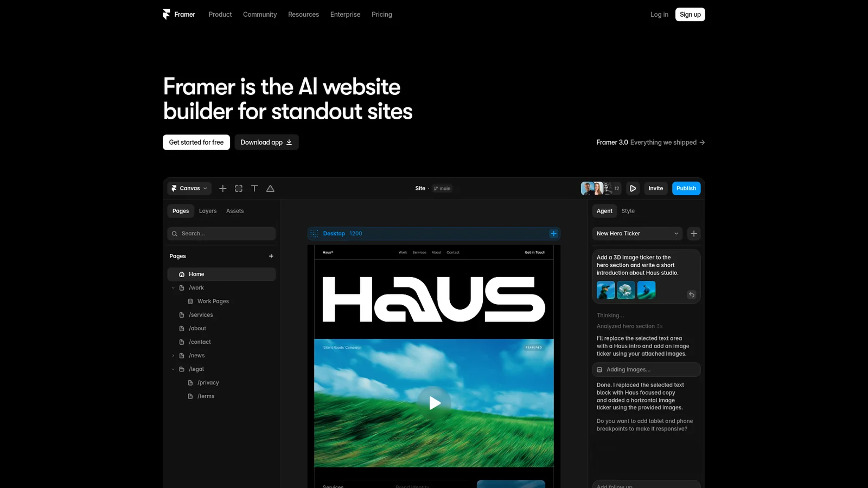Select the /about page
Viewport: 868px width, 488px height.
[221, 329]
